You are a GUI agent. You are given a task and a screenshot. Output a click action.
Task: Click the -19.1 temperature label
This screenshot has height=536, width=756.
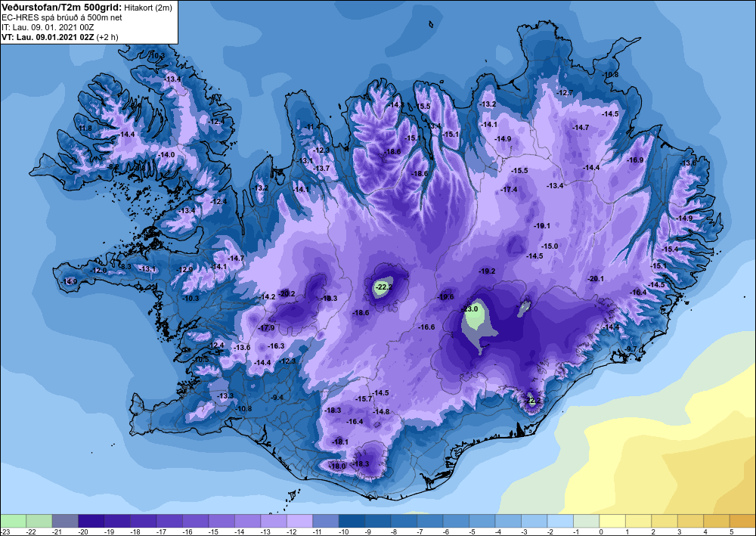[542, 225]
